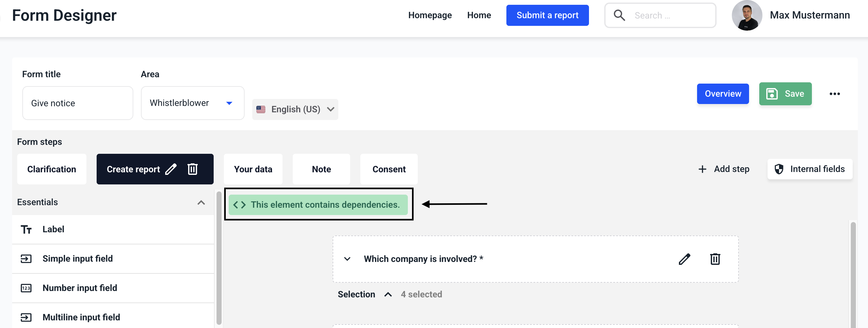Click the code brackets dependency icon
The height and width of the screenshot is (328, 868).
coord(239,205)
